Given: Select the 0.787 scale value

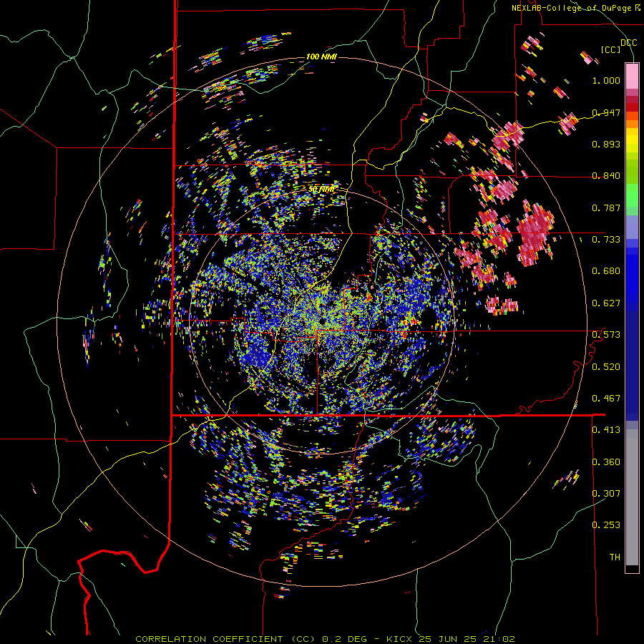Looking at the screenshot, I should (606, 208).
